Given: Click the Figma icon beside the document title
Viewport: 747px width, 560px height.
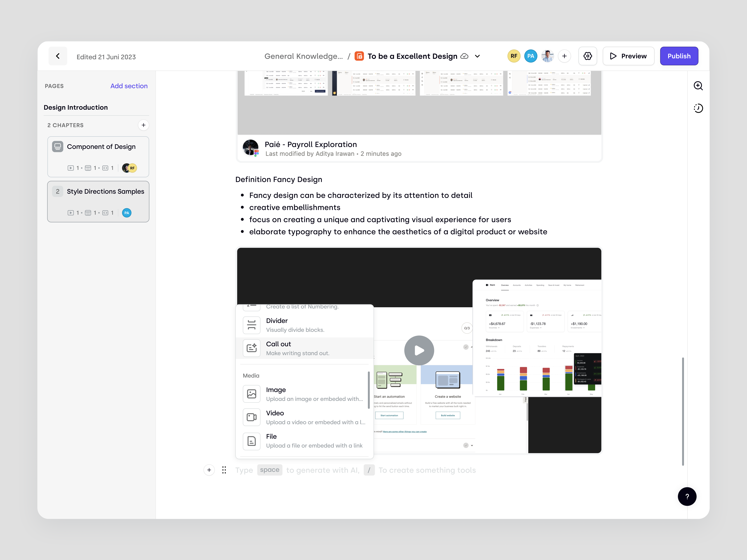Looking at the screenshot, I should point(359,56).
